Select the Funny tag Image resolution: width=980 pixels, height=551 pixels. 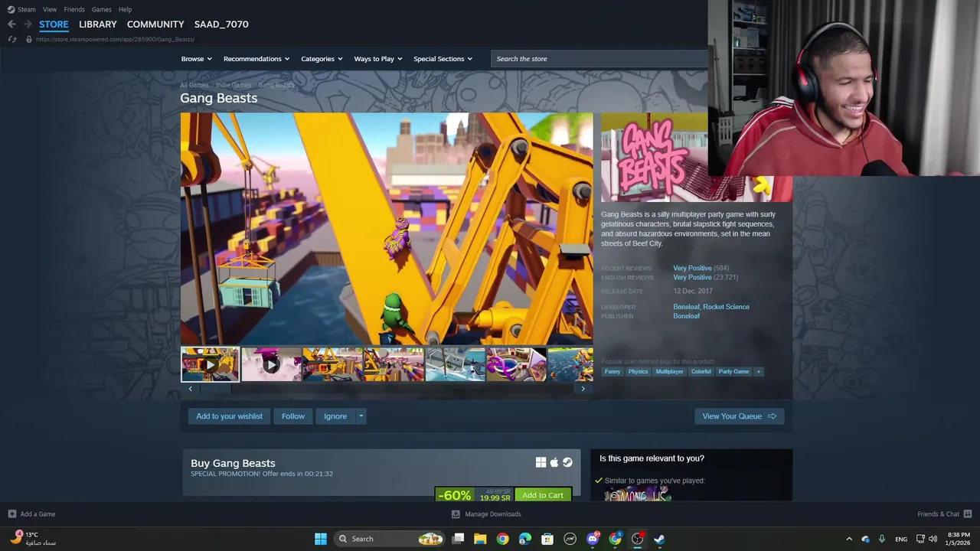[x=612, y=372]
